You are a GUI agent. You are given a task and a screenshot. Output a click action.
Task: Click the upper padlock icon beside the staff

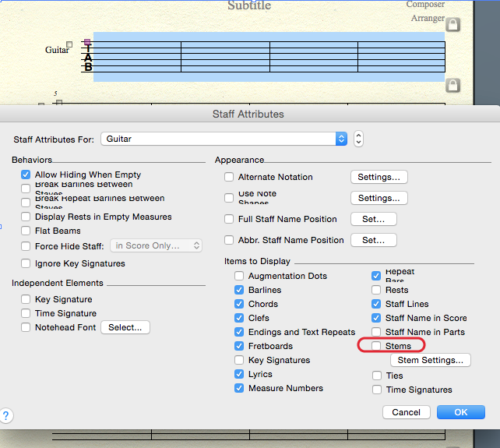pos(452,25)
